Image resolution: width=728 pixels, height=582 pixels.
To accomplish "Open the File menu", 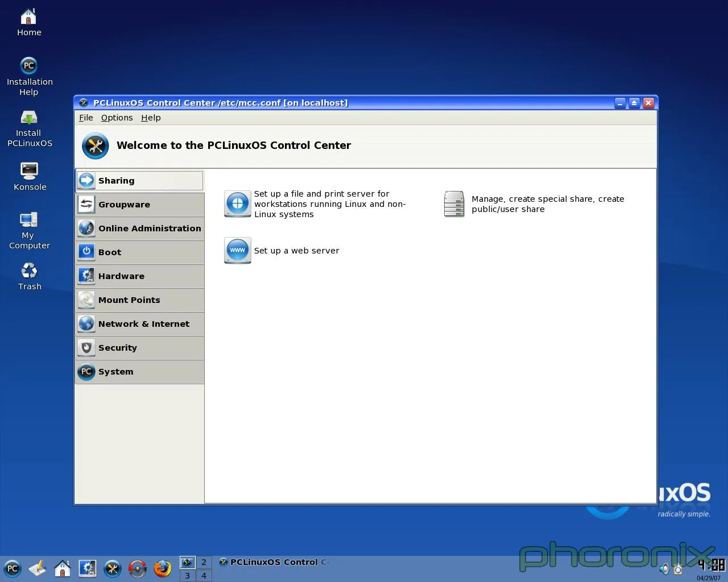I will pos(86,118).
